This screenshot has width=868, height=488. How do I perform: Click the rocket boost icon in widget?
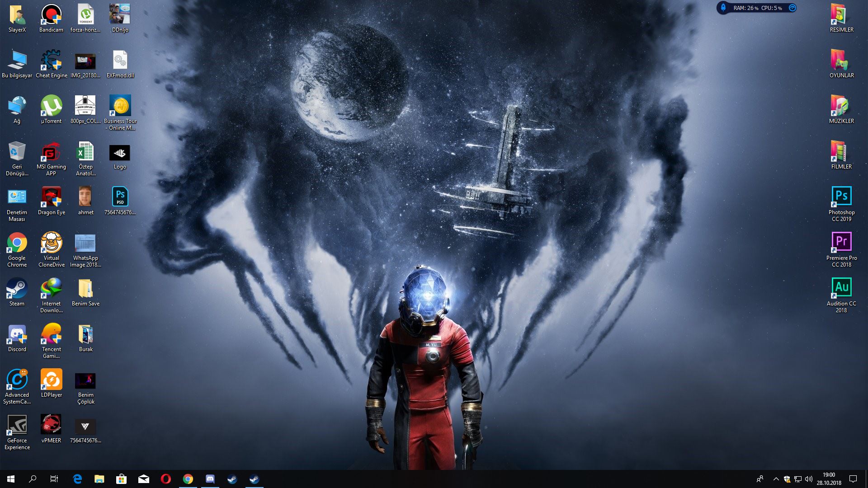coord(723,8)
